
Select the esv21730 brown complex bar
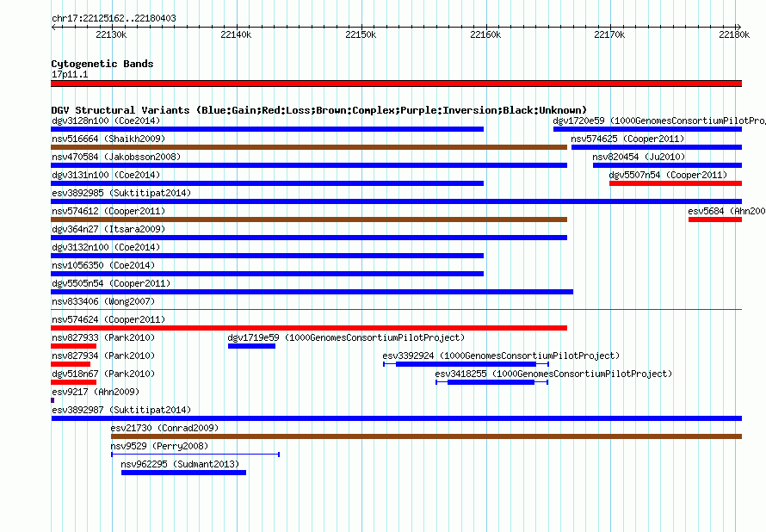pyautogui.click(x=427, y=436)
